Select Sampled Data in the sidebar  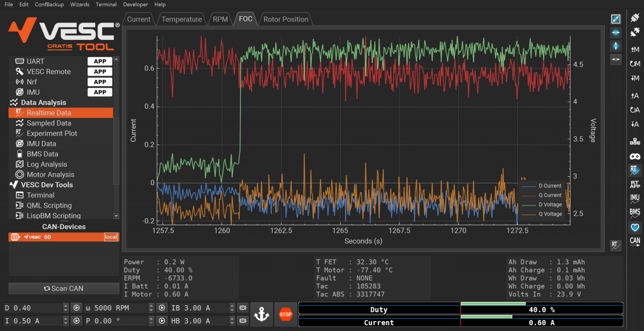49,123
